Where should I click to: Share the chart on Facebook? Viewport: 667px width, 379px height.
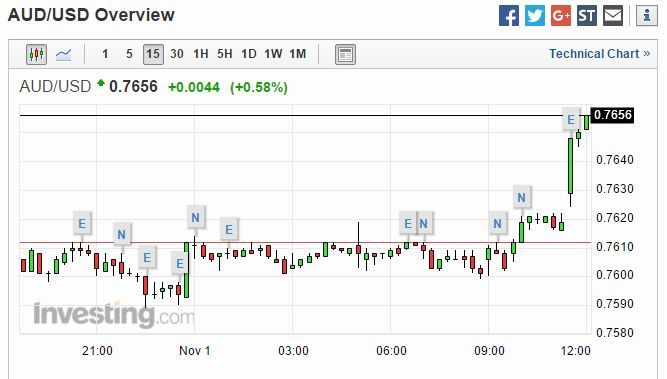[x=509, y=16]
